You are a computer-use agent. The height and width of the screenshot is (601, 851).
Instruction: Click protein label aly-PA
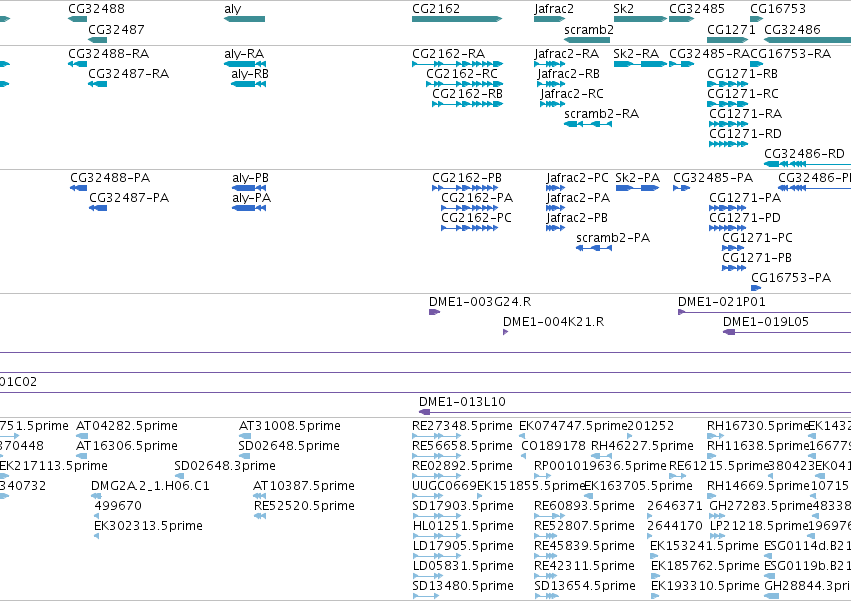(251, 198)
